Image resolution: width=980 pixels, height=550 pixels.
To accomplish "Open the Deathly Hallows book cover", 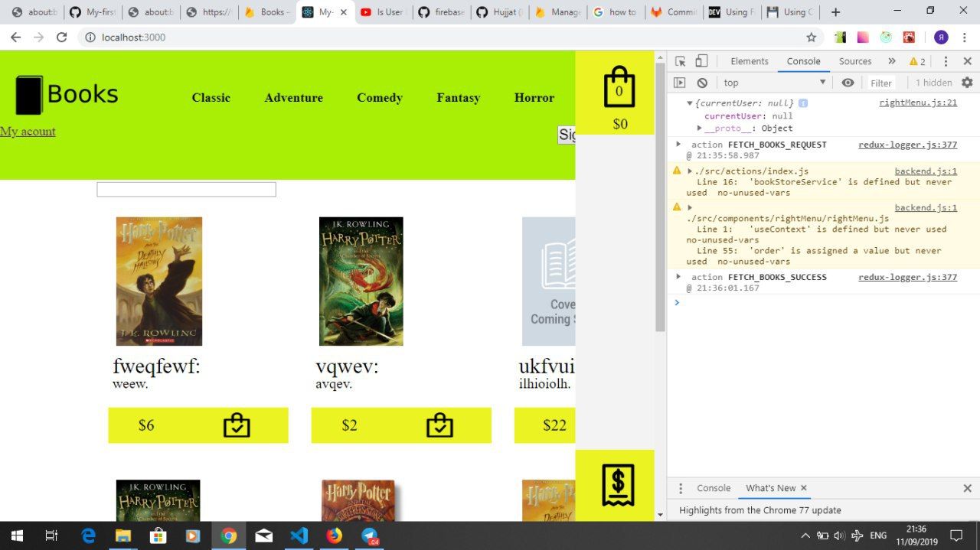I will point(159,282).
